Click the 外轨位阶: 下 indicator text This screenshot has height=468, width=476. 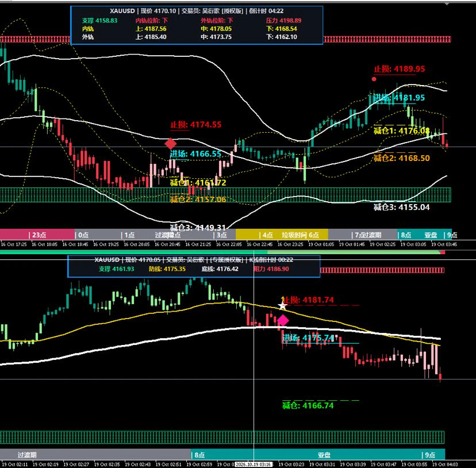click(217, 20)
